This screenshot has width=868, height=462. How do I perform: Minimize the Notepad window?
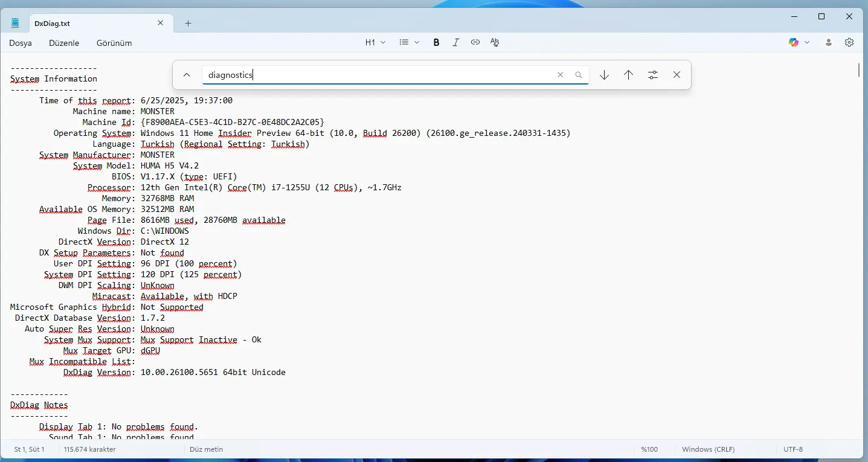point(794,17)
